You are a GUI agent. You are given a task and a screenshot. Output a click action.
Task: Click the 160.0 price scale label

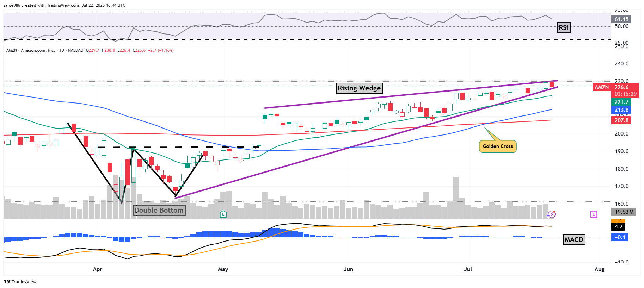point(622,204)
